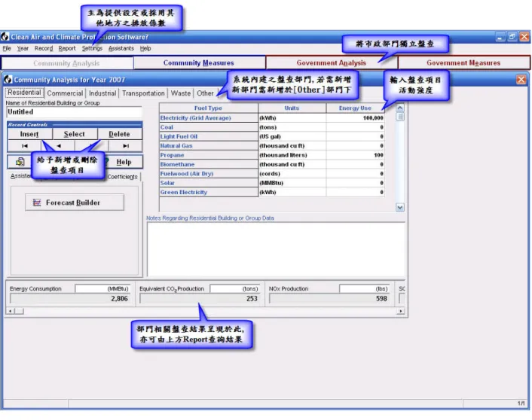Screen dimensions: 532x420
Task: Select the Community Analysis module
Action: point(66,63)
